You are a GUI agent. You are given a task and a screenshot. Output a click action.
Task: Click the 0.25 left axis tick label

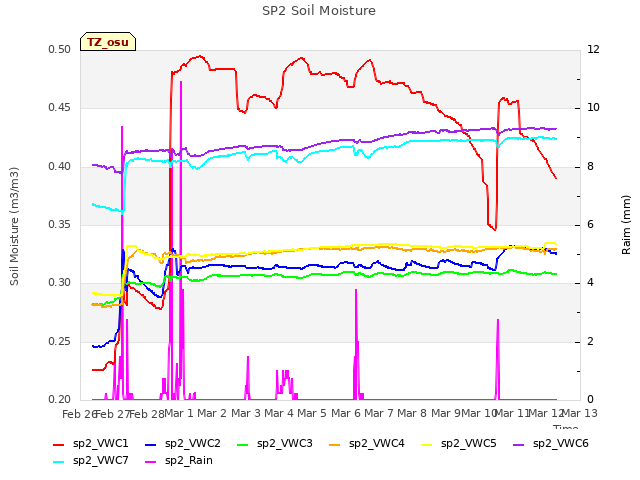pos(60,342)
